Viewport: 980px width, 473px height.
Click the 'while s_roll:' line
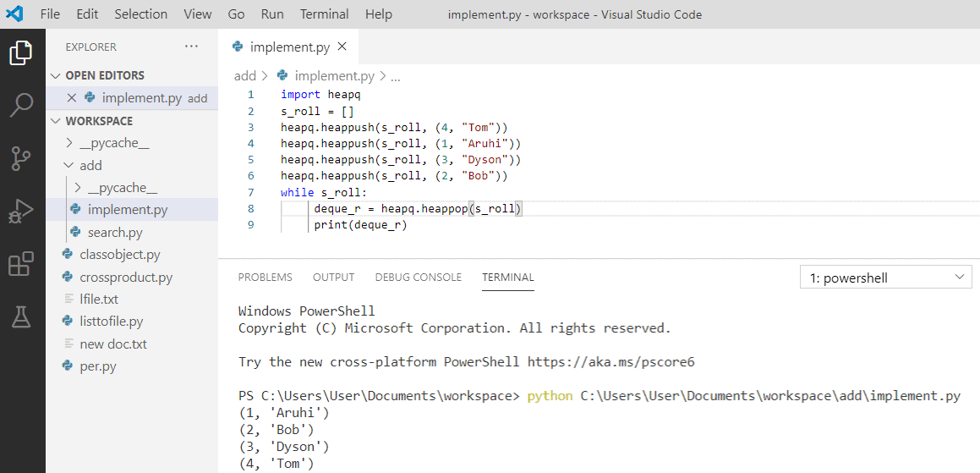click(x=325, y=192)
